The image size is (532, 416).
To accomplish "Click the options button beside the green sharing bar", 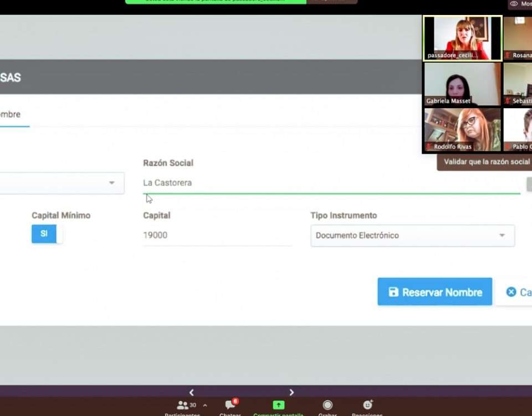I will pyautogui.click(x=332, y=2).
